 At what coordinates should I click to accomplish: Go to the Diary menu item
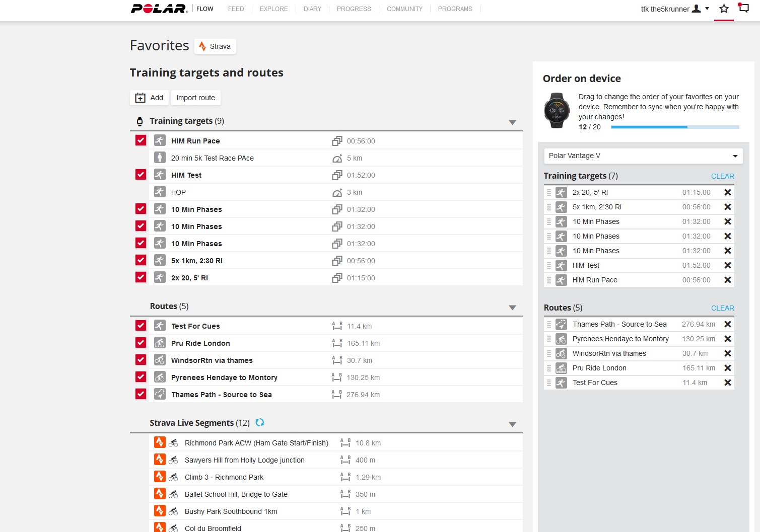coord(312,9)
